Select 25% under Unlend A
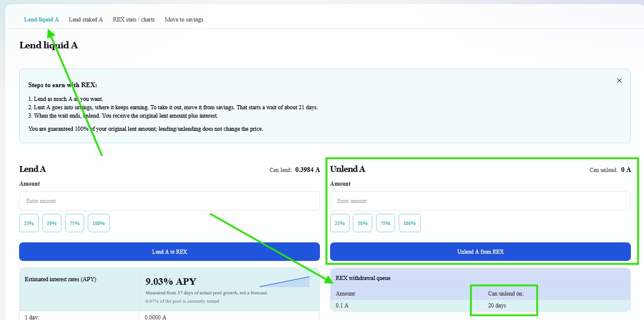The width and height of the screenshot is (644, 320). tap(340, 223)
